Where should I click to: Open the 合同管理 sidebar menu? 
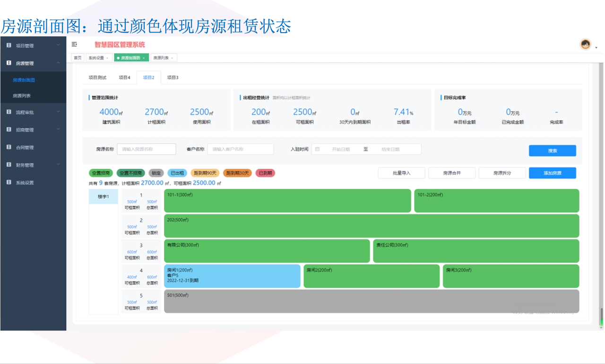click(33, 147)
